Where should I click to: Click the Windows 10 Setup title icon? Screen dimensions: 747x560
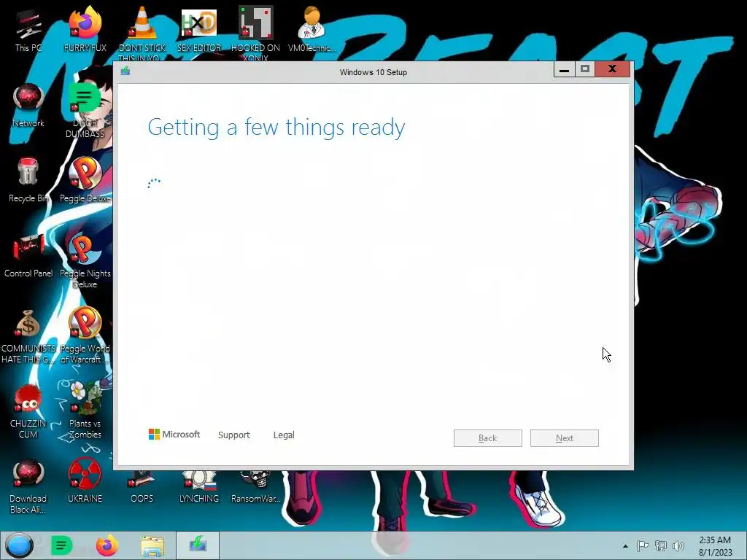125,71
